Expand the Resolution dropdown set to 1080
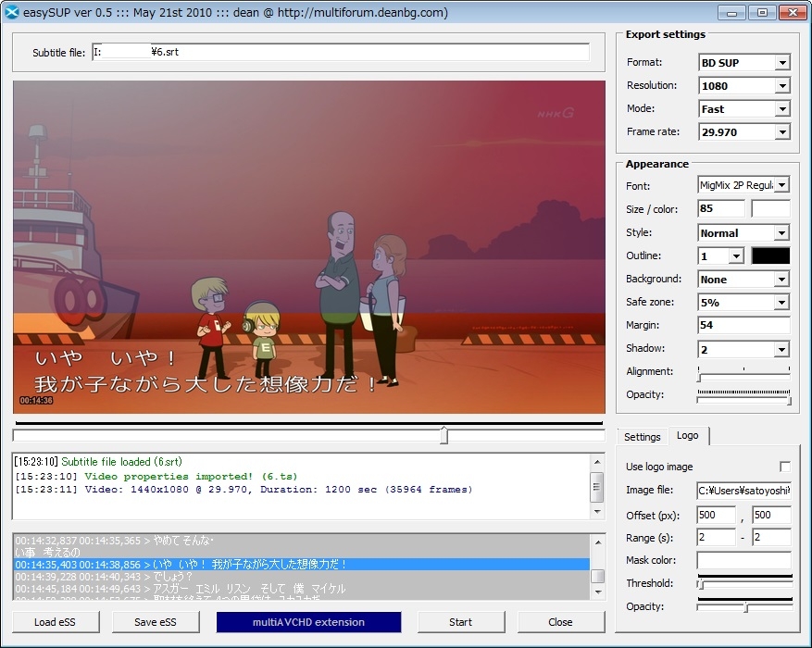 coord(743,86)
